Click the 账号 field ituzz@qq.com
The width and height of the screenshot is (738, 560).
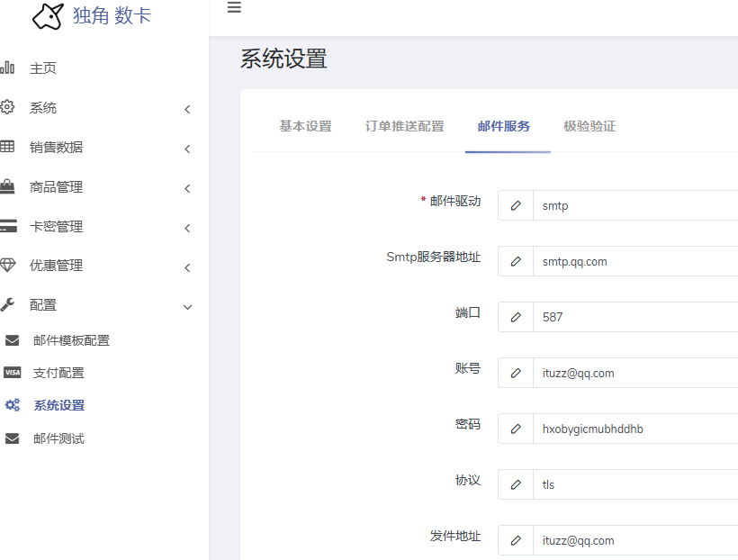click(635, 373)
